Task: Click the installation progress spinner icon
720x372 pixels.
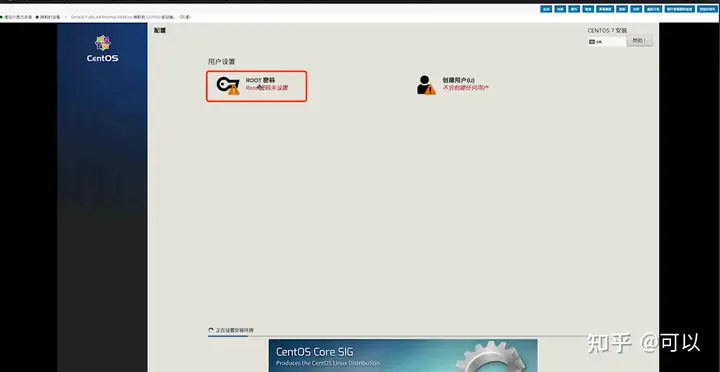Action: coord(211,330)
